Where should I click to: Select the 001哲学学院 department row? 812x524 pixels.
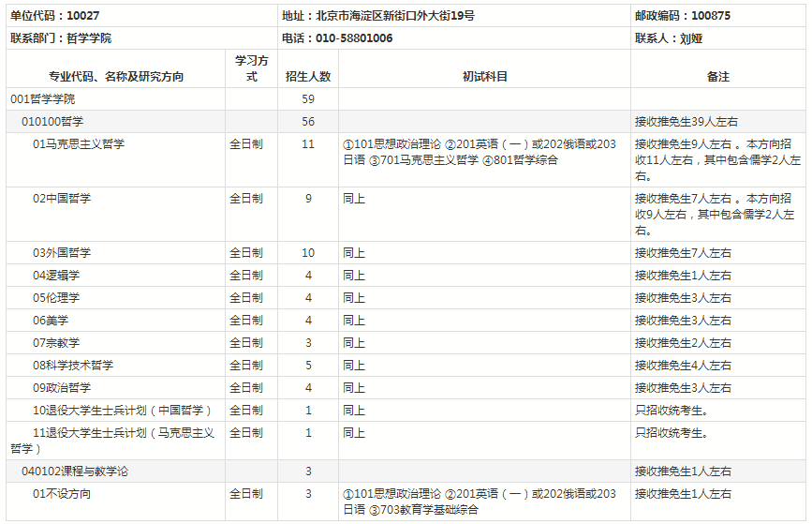(x=43, y=99)
